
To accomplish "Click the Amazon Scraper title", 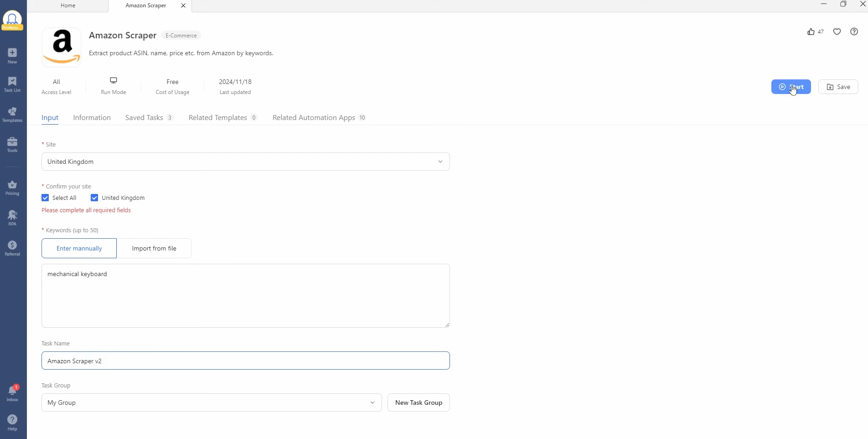I will tap(123, 35).
